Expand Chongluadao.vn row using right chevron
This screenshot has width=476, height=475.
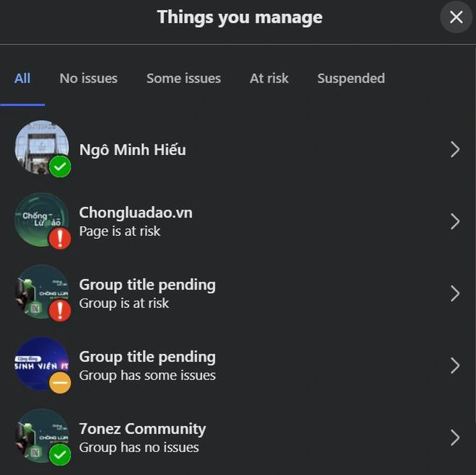(x=455, y=221)
